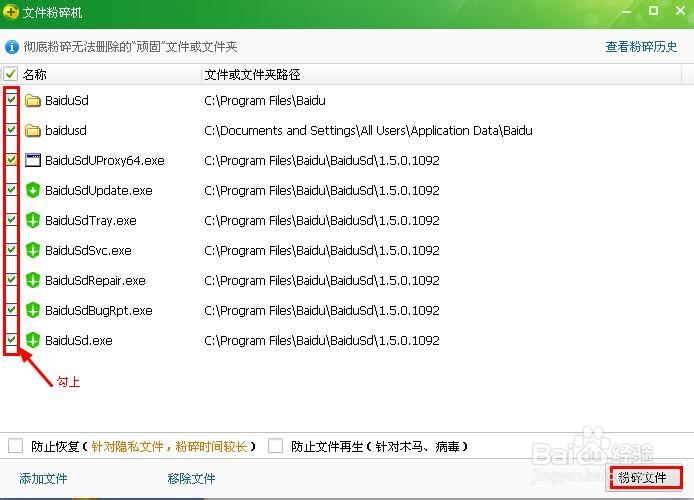Viewport: 694px width, 500px height.
Task: Uncheck the BaiduSdUProxy64.exe checkbox
Action: (12, 160)
